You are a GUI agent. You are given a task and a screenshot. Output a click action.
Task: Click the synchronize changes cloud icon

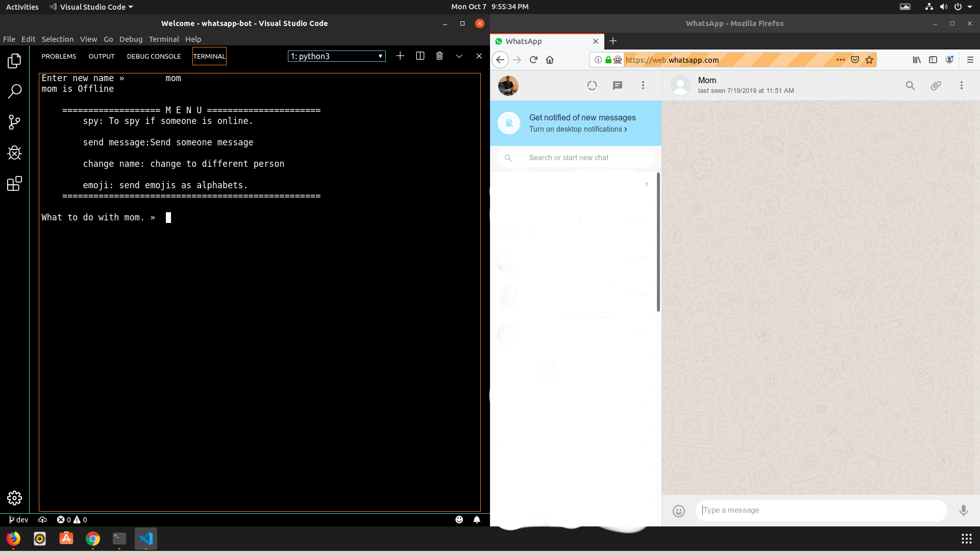click(42, 520)
